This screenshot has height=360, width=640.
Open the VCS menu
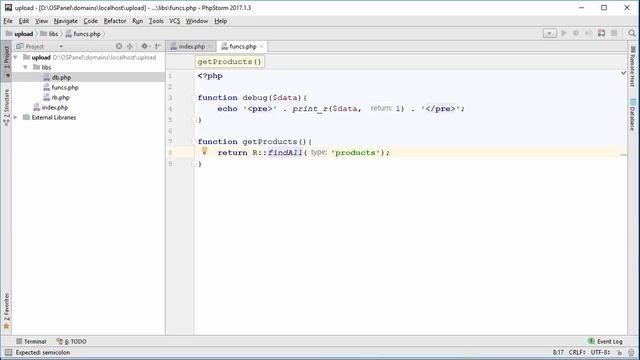[175, 21]
